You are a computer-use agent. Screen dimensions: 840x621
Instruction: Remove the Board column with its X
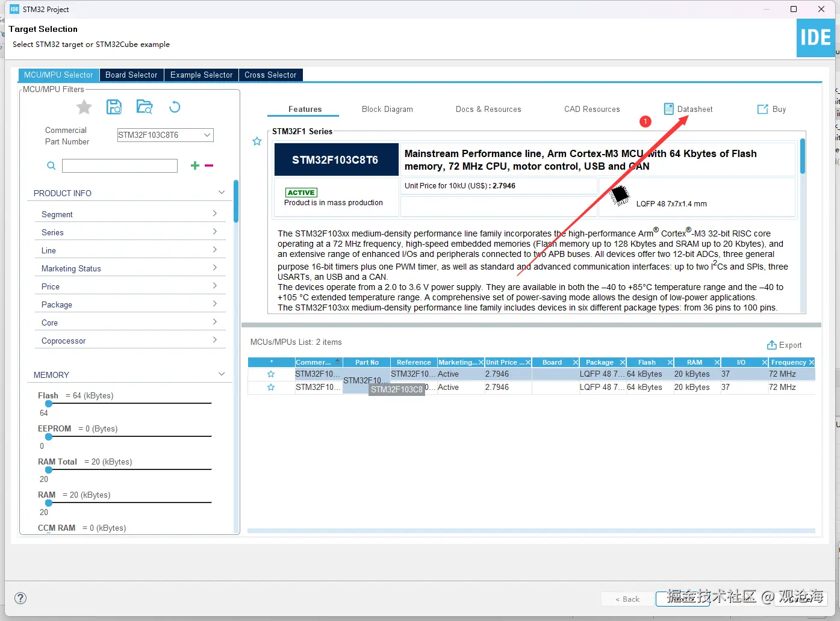(576, 362)
